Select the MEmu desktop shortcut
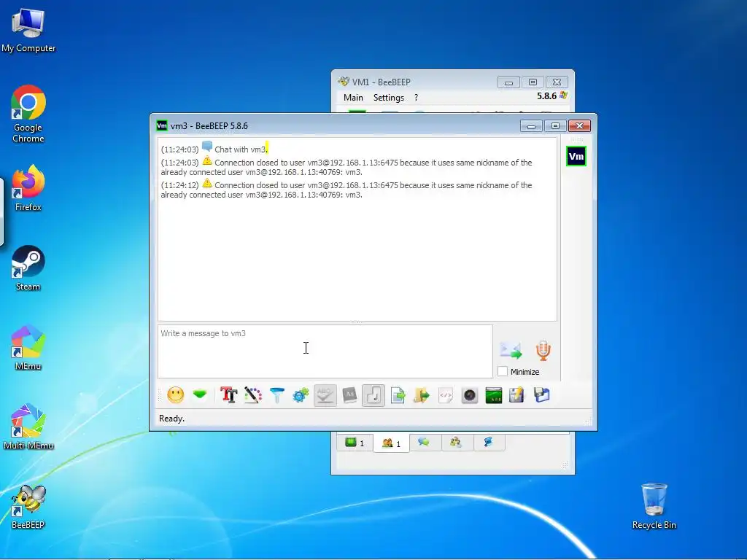 [x=28, y=347]
